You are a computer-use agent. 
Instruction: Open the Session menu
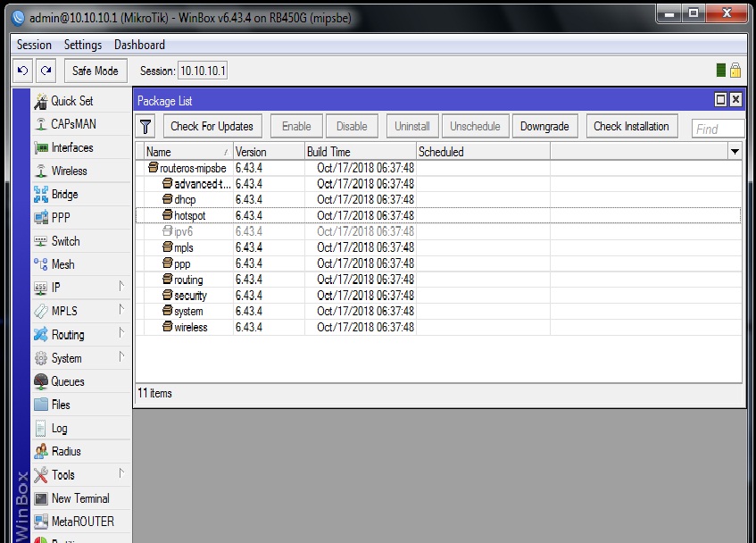point(34,45)
